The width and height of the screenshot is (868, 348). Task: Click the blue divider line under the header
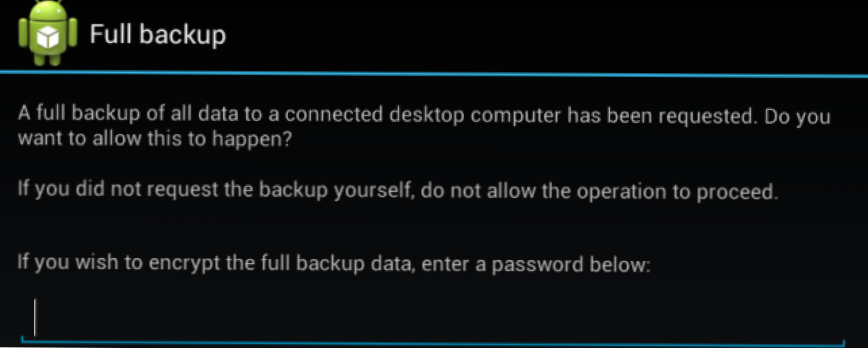433,73
